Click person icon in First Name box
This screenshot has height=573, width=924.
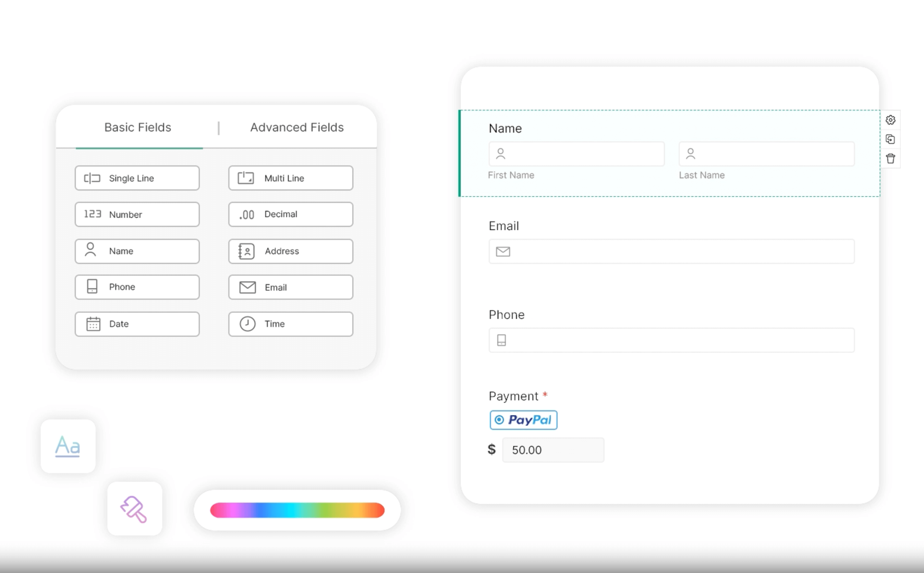501,154
